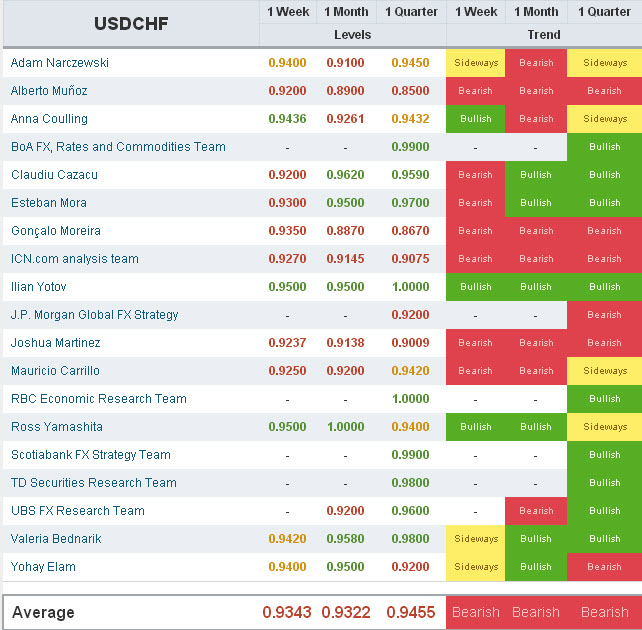
Task: Select Claudiu Cazacu's name link
Action: tap(54, 175)
